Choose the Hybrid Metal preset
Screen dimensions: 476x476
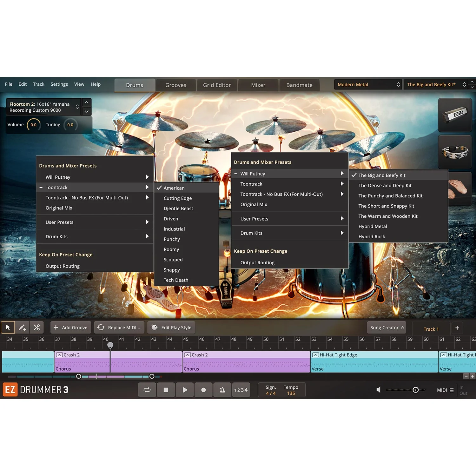(x=399, y=226)
